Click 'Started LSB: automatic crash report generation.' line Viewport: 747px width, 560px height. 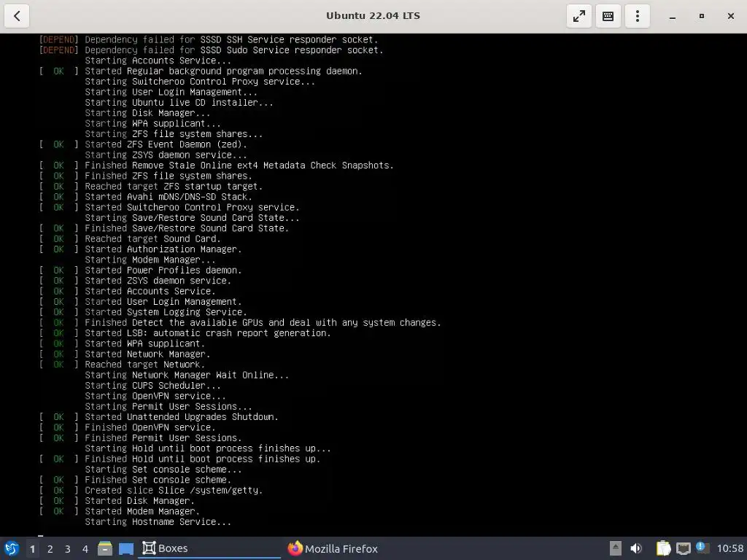click(x=208, y=333)
